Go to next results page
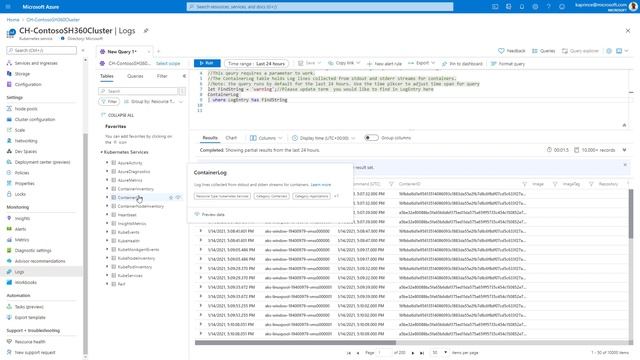The width and height of the screenshot is (640, 360). tap(413, 353)
